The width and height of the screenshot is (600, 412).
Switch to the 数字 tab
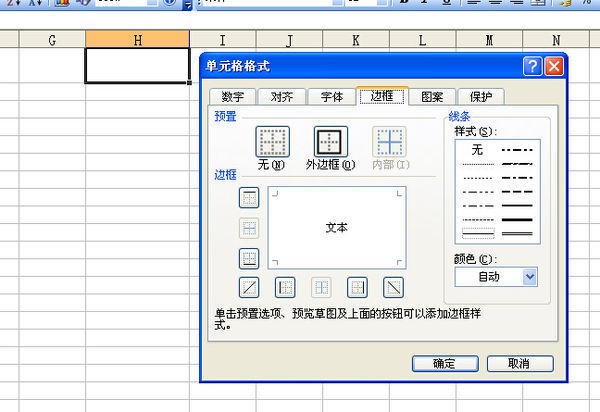point(232,96)
